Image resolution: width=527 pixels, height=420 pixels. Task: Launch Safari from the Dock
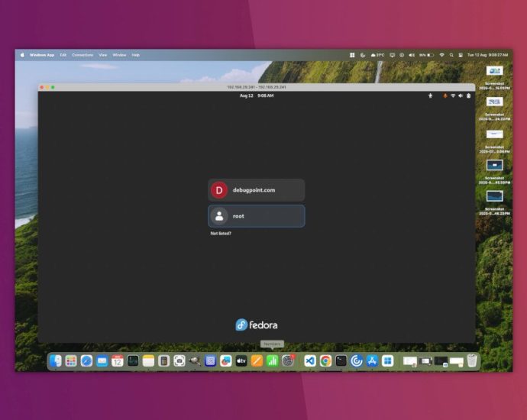coord(86,360)
